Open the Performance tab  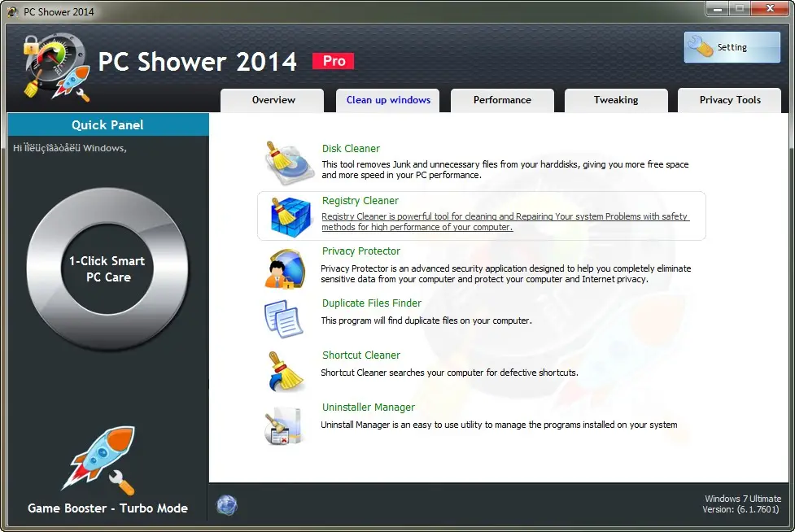pos(502,100)
